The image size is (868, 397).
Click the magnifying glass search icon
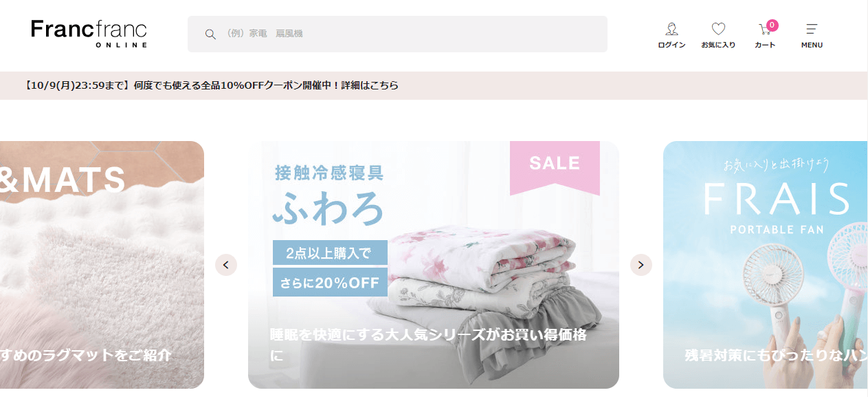click(211, 34)
